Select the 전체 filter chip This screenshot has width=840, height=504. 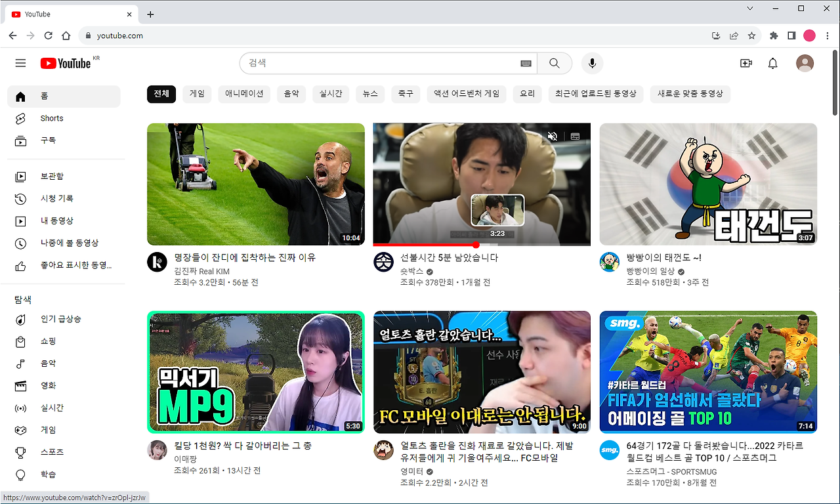click(x=161, y=94)
